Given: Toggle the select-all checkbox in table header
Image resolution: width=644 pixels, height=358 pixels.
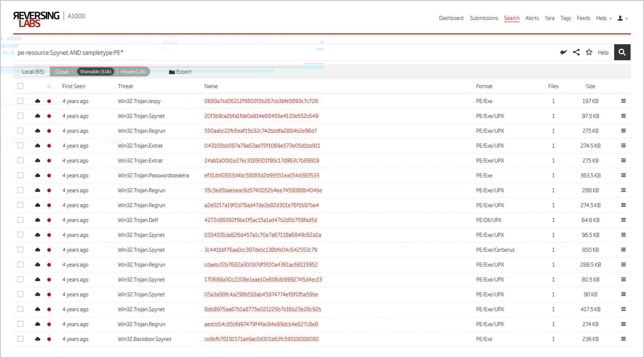Looking at the screenshot, I should [x=20, y=86].
